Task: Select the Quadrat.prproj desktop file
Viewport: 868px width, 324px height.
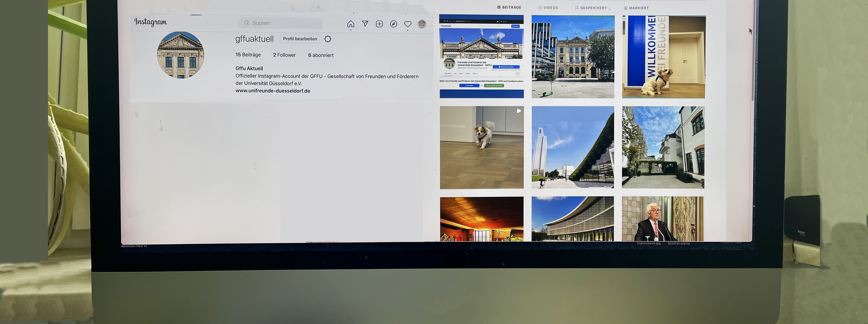Action: pyautogui.click(x=678, y=243)
